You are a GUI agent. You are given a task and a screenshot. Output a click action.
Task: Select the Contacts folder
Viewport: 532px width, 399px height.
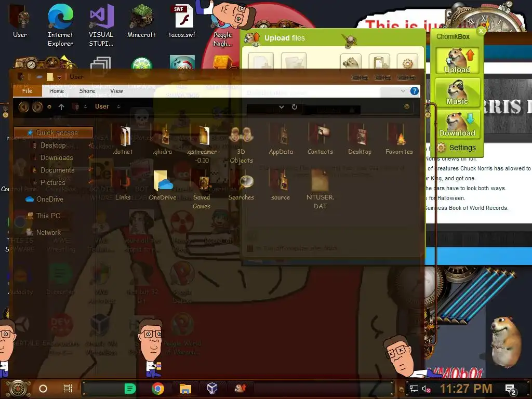click(320, 140)
